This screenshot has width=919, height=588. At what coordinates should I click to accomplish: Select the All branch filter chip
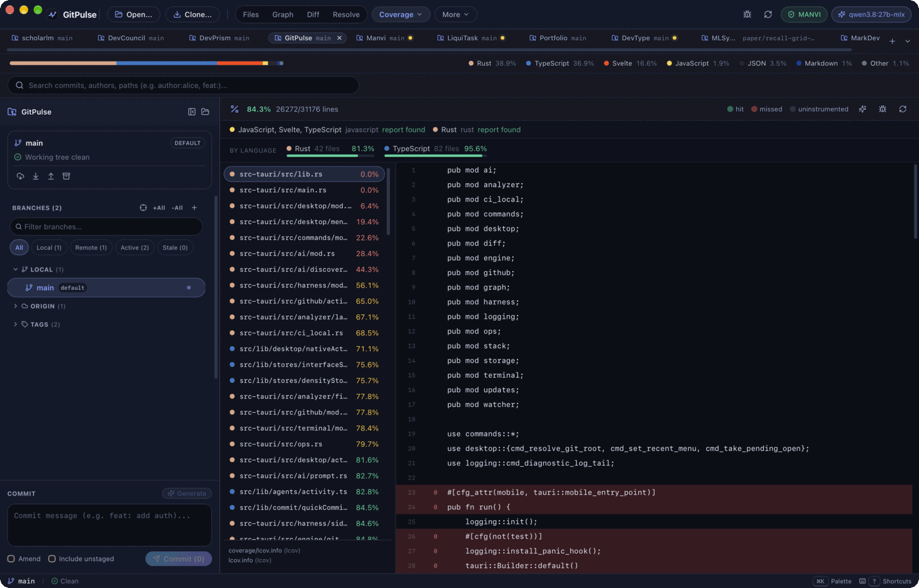click(x=19, y=247)
